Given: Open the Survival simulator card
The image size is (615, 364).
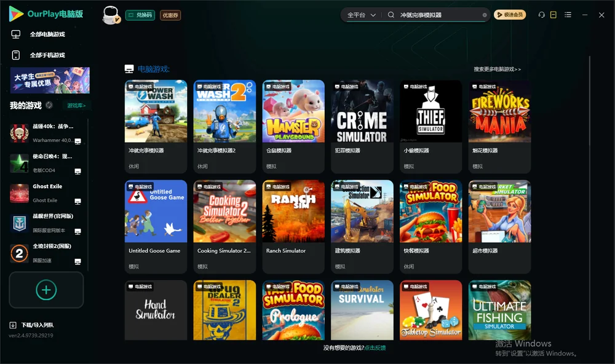Looking at the screenshot, I should (x=362, y=310).
